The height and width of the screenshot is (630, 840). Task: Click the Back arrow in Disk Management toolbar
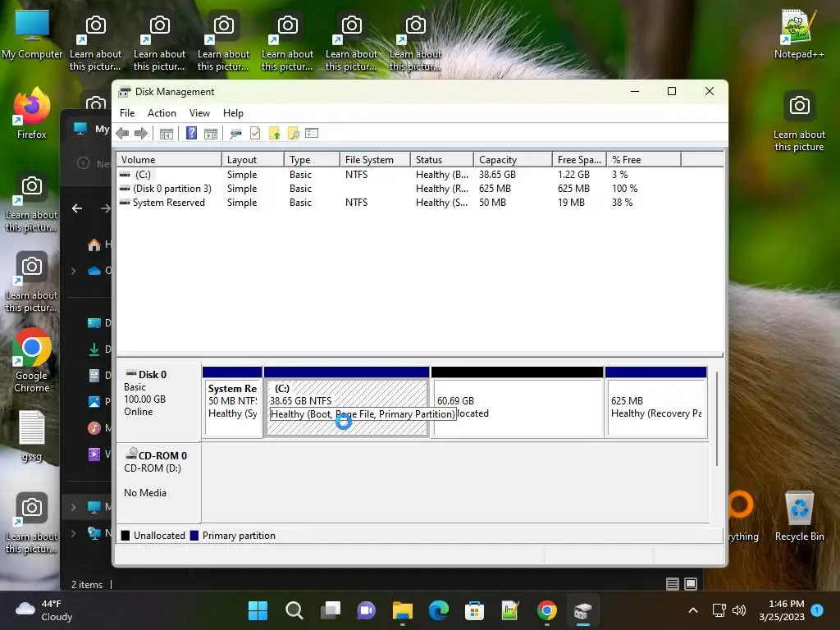[x=122, y=134]
